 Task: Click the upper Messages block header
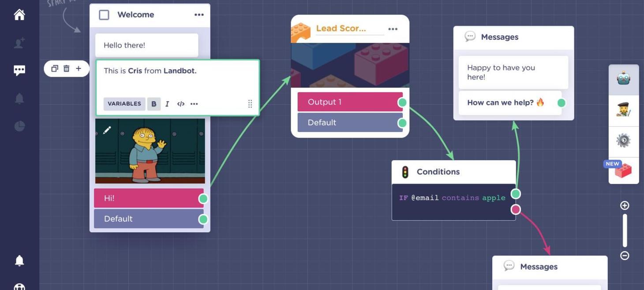click(514, 38)
